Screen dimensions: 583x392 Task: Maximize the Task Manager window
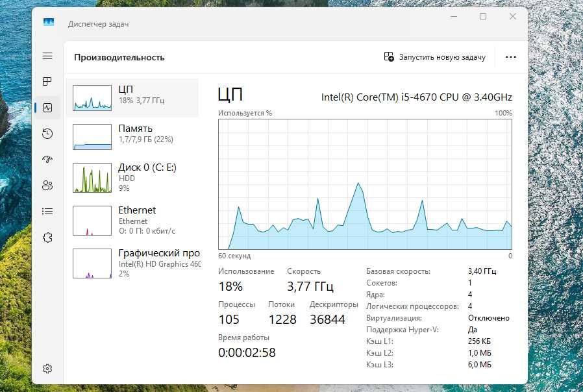click(483, 16)
